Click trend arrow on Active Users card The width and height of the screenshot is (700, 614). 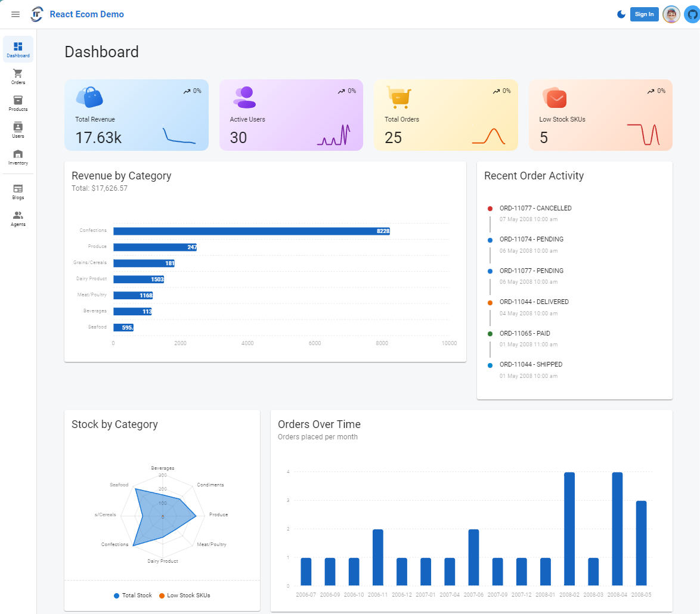(341, 91)
